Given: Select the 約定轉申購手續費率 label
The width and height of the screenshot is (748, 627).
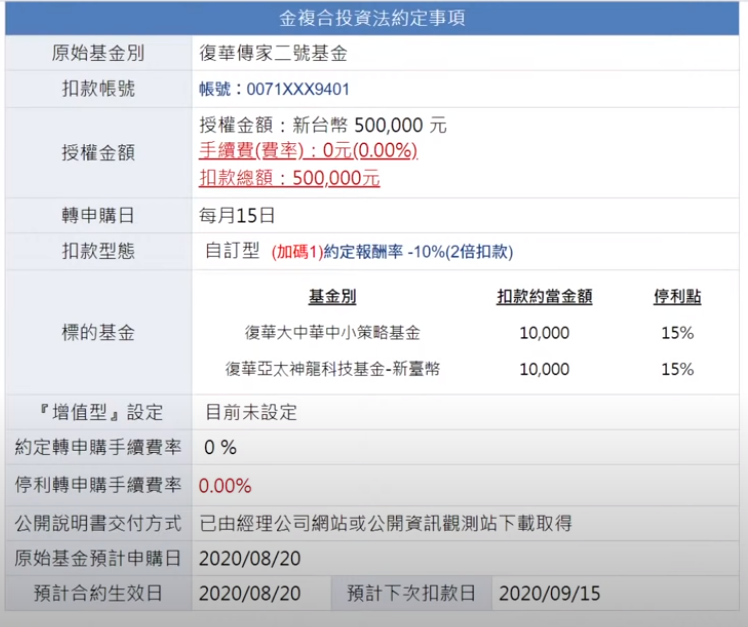Looking at the screenshot, I should pyautogui.click(x=98, y=448).
